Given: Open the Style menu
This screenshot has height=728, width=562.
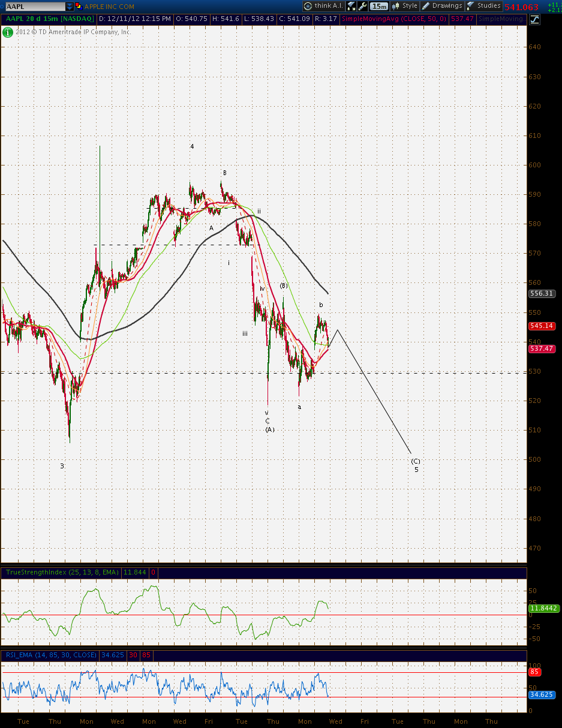Looking at the screenshot, I should pyautogui.click(x=405, y=6).
